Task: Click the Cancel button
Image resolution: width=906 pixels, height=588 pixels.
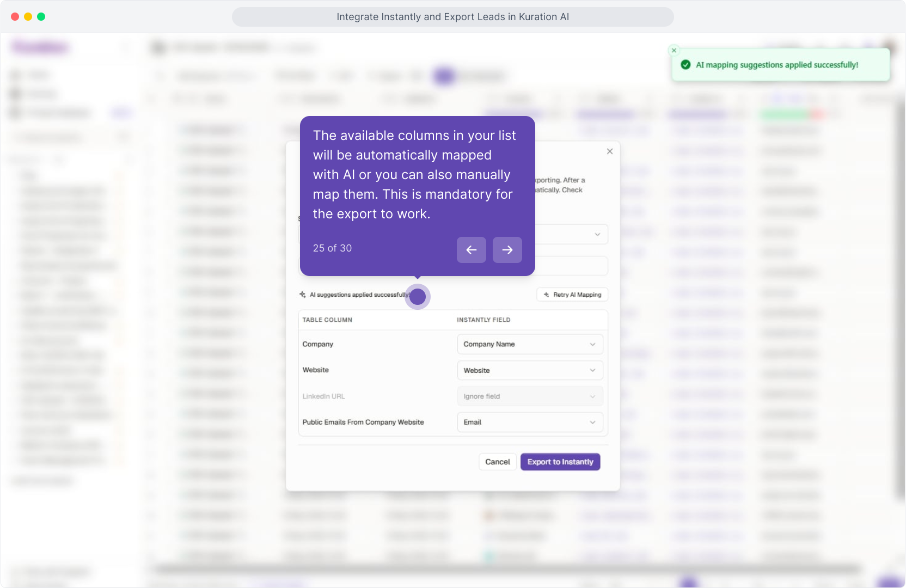Action: tap(498, 462)
